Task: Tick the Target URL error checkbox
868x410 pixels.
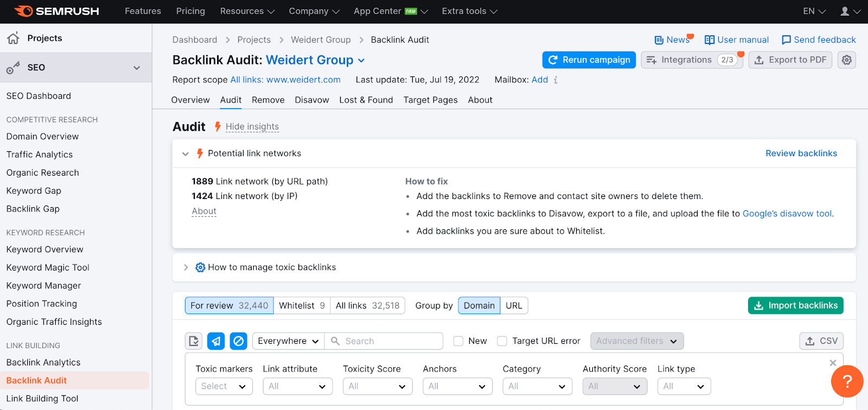Action: click(x=502, y=341)
